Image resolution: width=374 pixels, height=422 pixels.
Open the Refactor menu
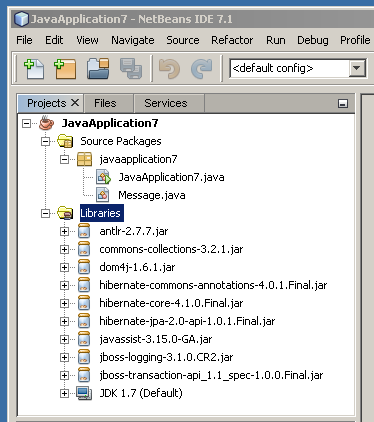pyautogui.click(x=232, y=40)
